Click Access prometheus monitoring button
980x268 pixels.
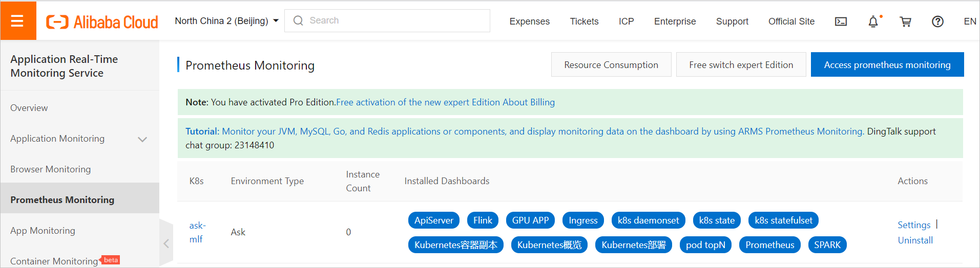[x=887, y=65]
